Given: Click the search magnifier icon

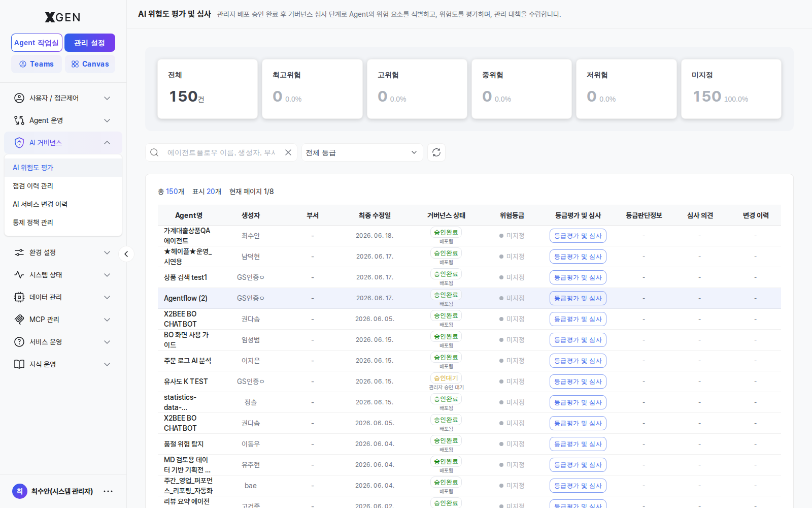Looking at the screenshot, I should pyautogui.click(x=155, y=152).
